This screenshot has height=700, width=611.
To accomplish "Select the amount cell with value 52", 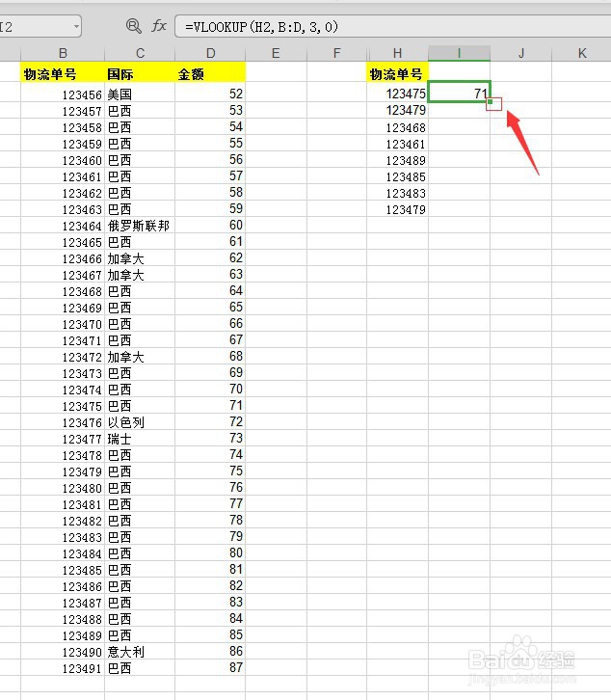I will 210,94.
